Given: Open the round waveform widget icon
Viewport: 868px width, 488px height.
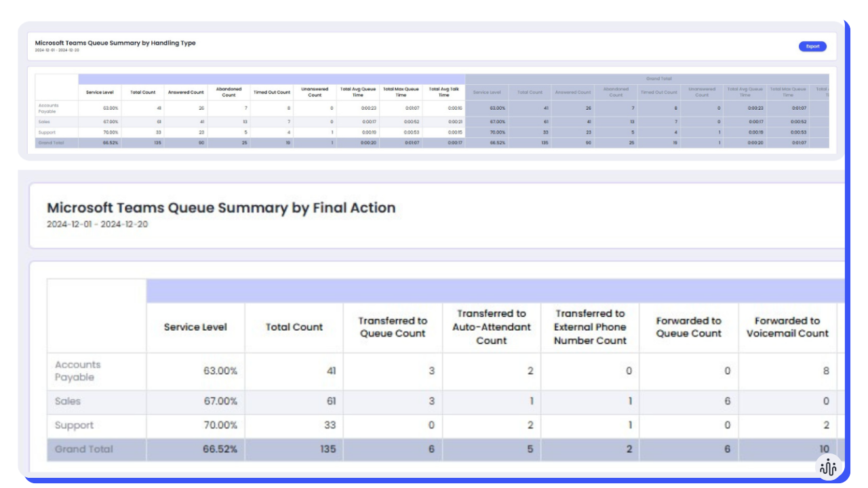Looking at the screenshot, I should pos(828,467).
